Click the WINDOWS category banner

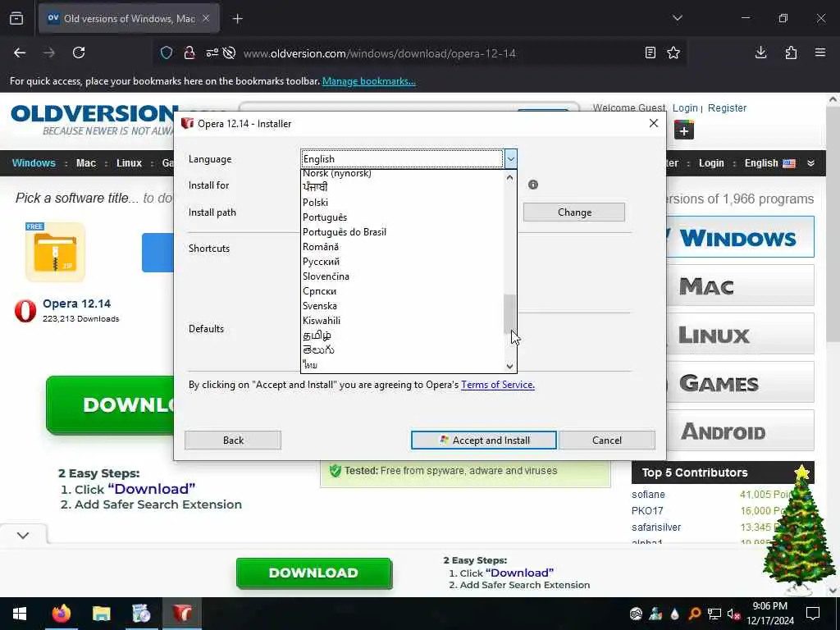click(741, 237)
